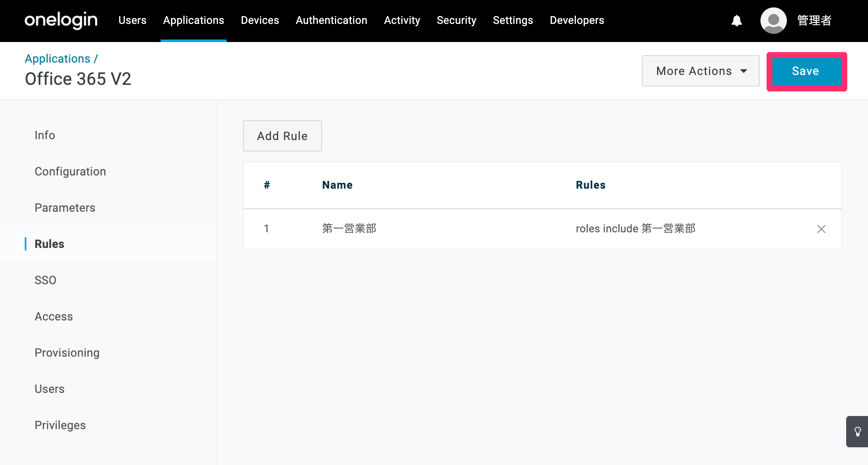This screenshot has height=465, width=868.
Task: Switch to the Info tab
Action: pos(45,135)
